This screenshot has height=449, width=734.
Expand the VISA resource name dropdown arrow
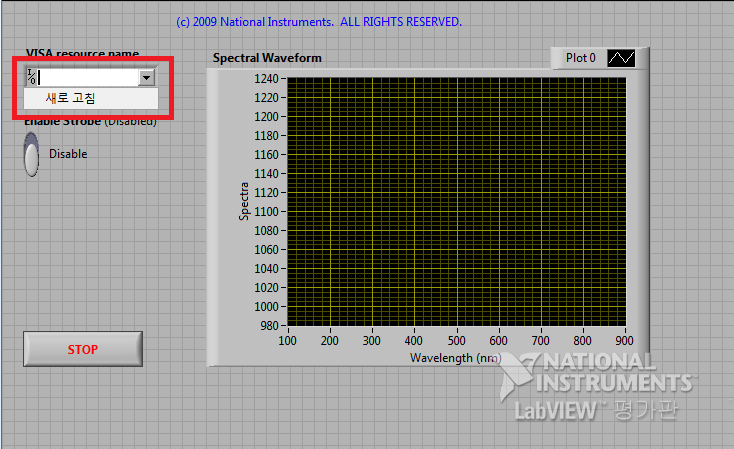click(x=147, y=77)
